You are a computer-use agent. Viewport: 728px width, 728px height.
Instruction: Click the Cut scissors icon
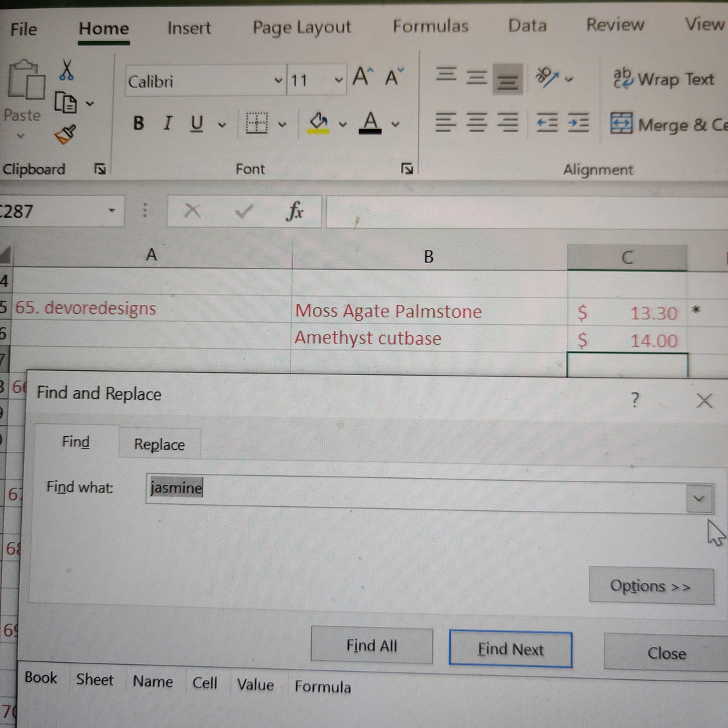67,70
